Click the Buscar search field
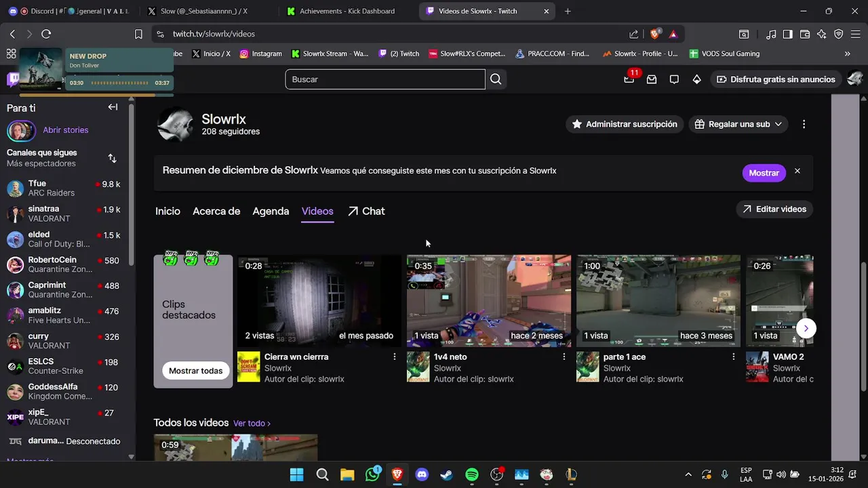868x488 pixels. (385, 79)
